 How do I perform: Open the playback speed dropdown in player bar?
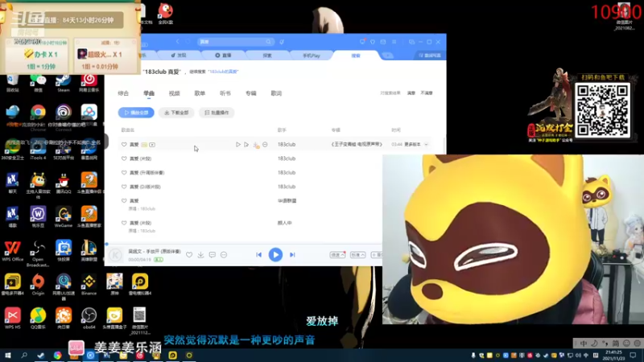coord(337,255)
